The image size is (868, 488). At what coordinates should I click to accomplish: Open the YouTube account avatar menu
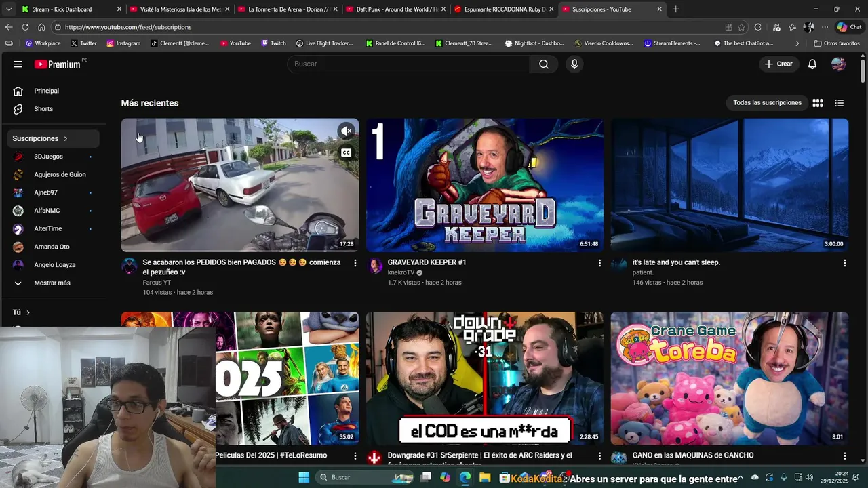pyautogui.click(x=838, y=64)
